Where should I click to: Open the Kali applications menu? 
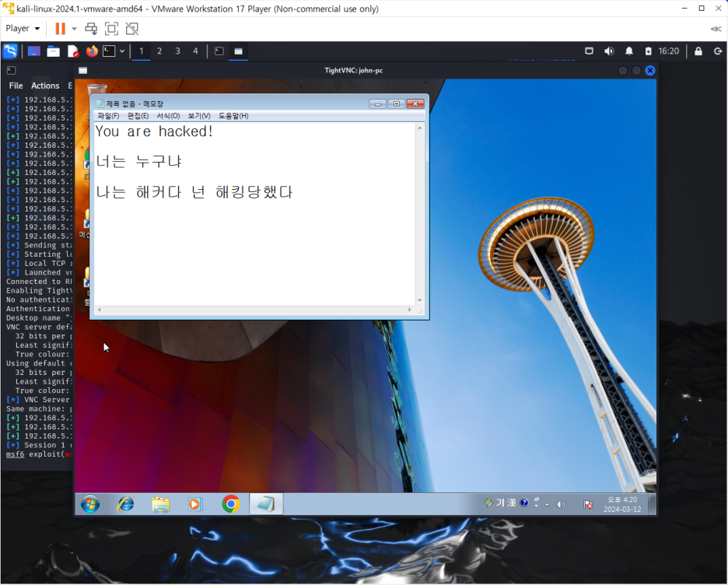(10, 51)
